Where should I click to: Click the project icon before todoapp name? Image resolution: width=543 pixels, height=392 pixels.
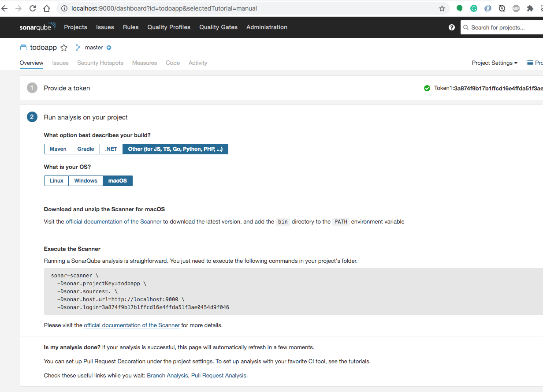(x=22, y=47)
